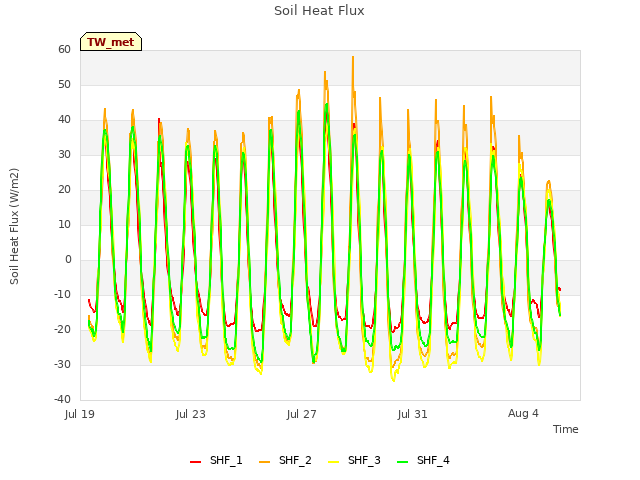Screen dimensions: 640x480
Task: Click the red SHF_1 legend swatch
Action: 196,462
